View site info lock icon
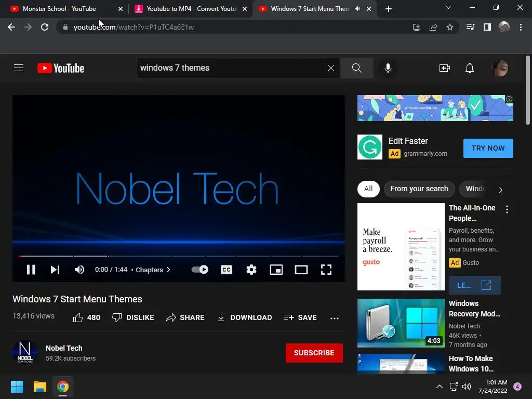This screenshot has width=532, height=399. [x=65, y=27]
